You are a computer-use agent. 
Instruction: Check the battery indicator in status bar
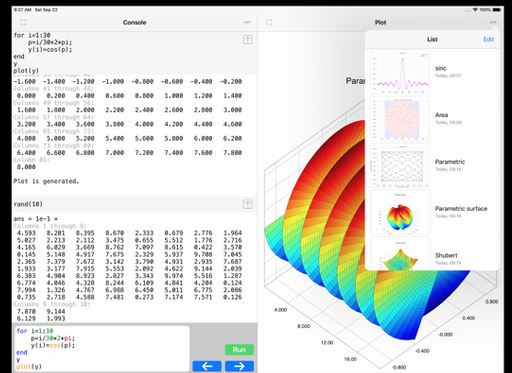coord(496,10)
